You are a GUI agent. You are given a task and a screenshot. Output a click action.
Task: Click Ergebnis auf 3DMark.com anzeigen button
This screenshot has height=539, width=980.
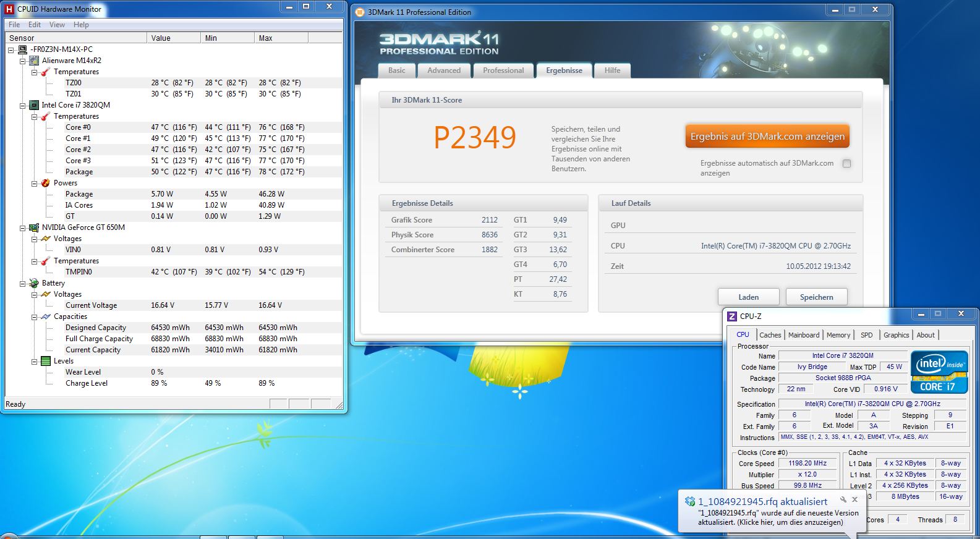tap(767, 137)
